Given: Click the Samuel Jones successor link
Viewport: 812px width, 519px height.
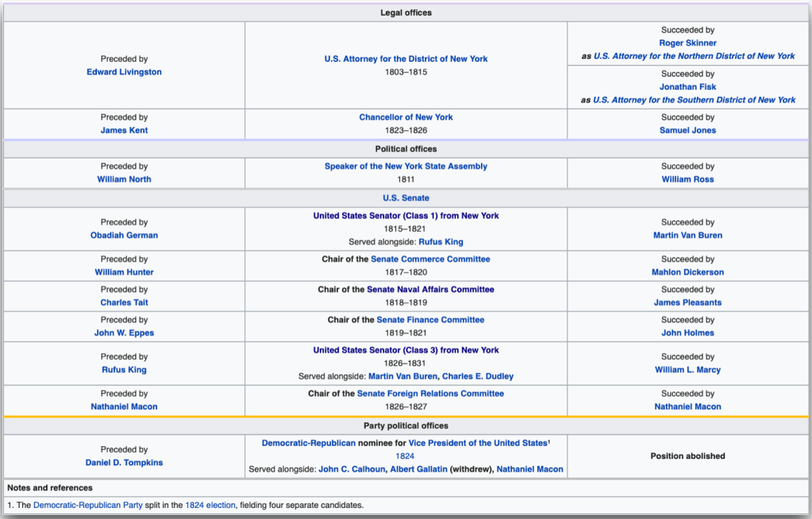Looking at the screenshot, I should click(x=687, y=130).
